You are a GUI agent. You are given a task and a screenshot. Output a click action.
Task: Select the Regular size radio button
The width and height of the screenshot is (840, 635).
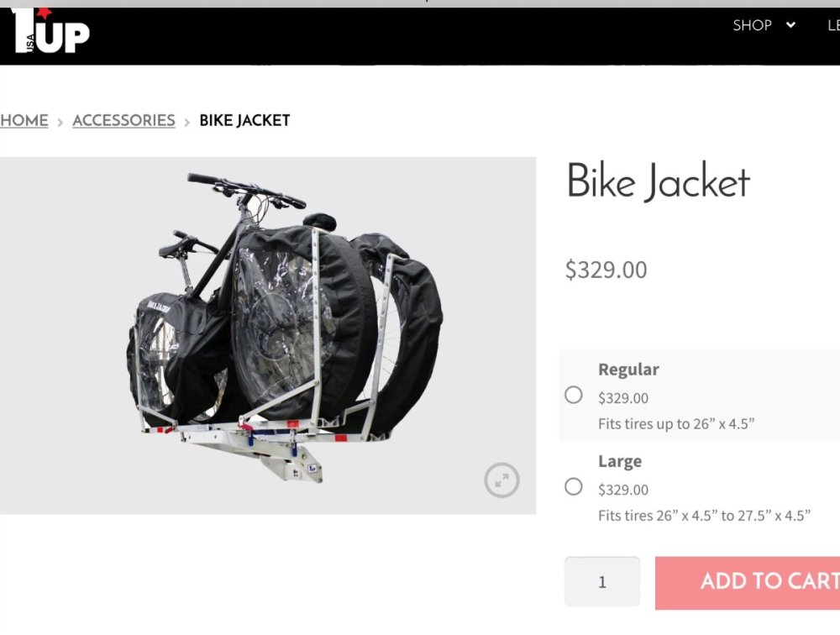point(573,395)
